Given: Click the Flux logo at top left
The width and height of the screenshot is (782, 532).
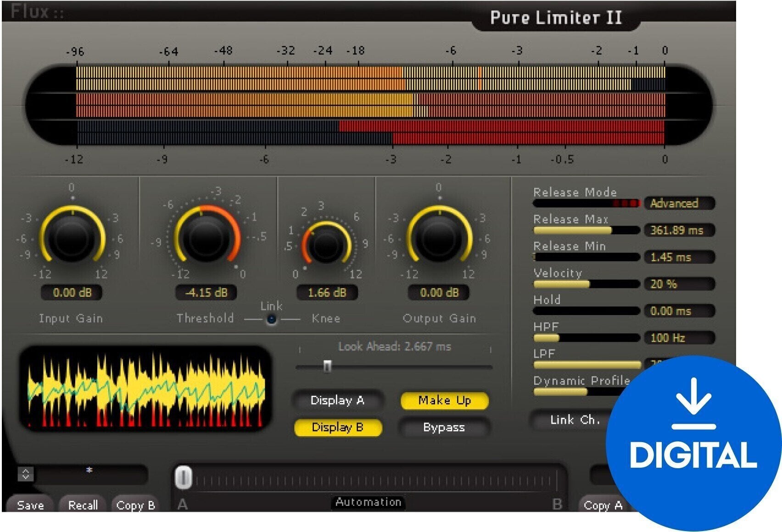Looking at the screenshot, I should point(38,11).
